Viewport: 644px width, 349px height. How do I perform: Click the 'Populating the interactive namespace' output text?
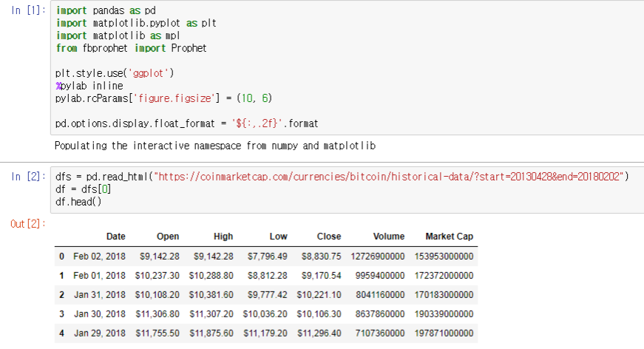pyautogui.click(x=214, y=146)
